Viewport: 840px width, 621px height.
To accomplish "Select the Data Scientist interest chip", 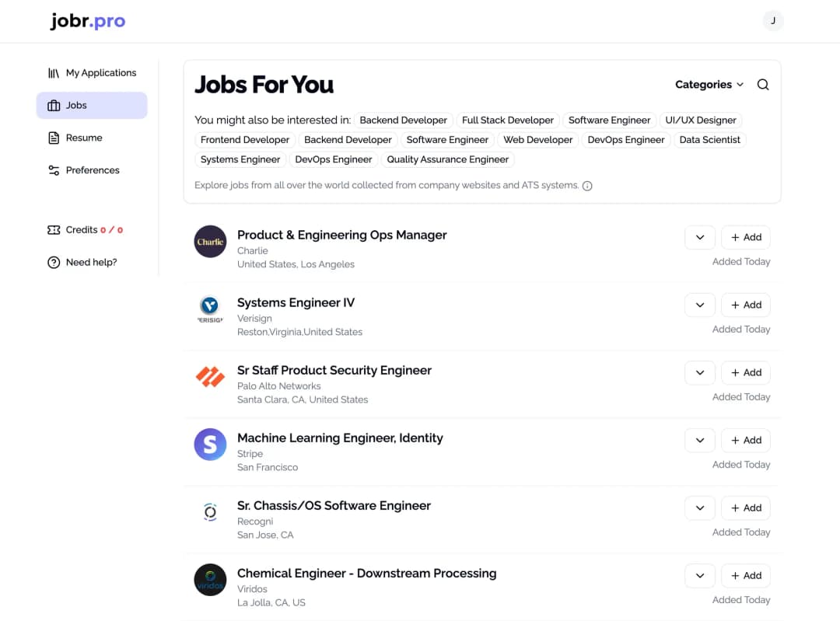I will coord(709,141).
